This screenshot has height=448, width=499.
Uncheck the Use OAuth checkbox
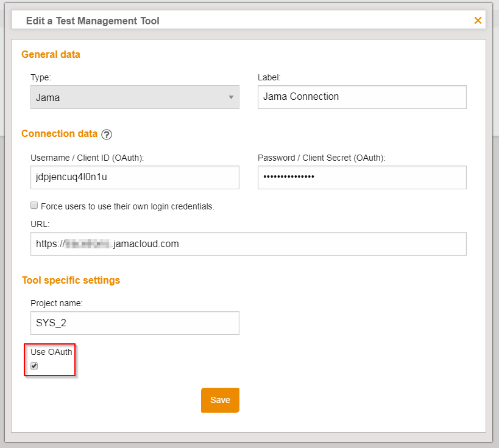(x=35, y=366)
